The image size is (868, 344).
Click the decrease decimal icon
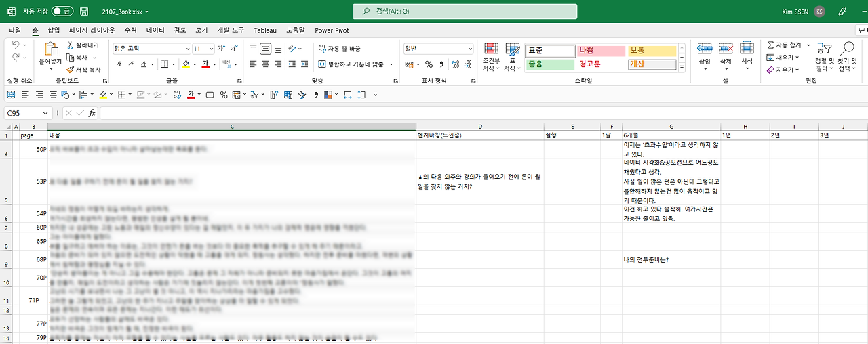(468, 64)
